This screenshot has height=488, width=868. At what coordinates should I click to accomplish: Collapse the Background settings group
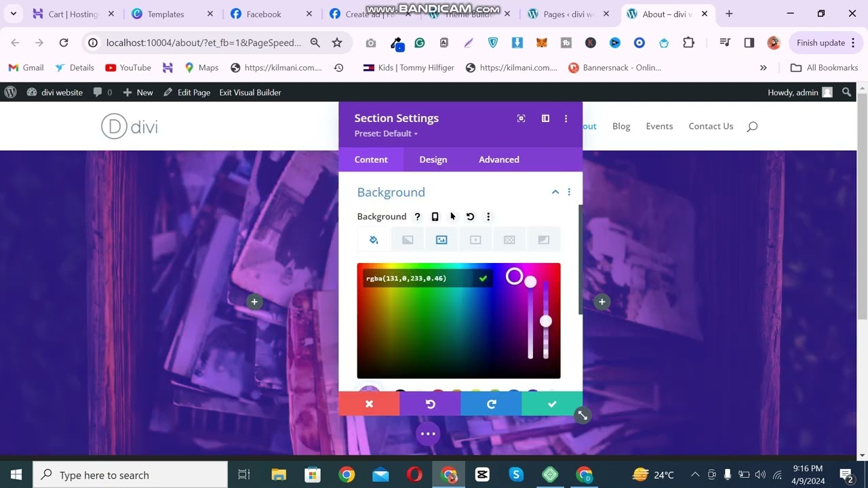tap(555, 192)
